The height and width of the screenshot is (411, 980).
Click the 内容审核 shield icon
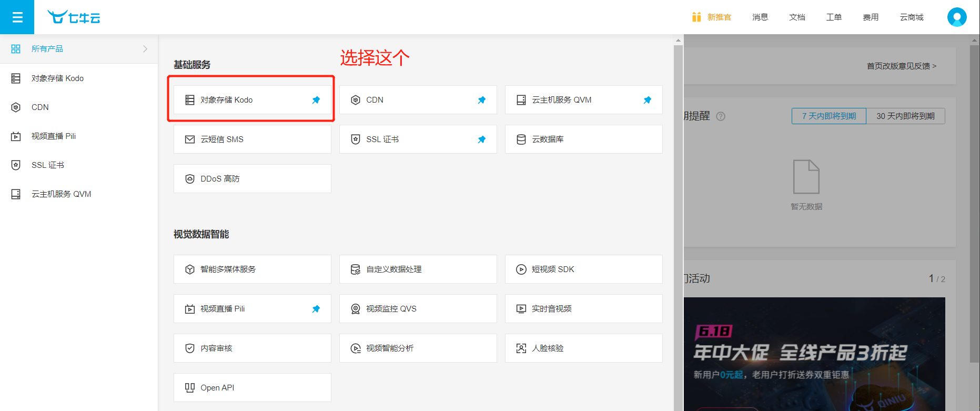pos(190,348)
